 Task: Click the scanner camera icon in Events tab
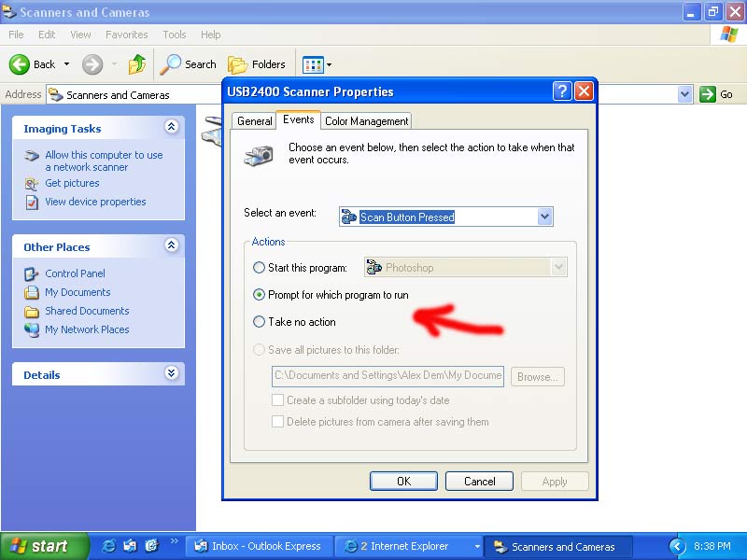pos(259,155)
